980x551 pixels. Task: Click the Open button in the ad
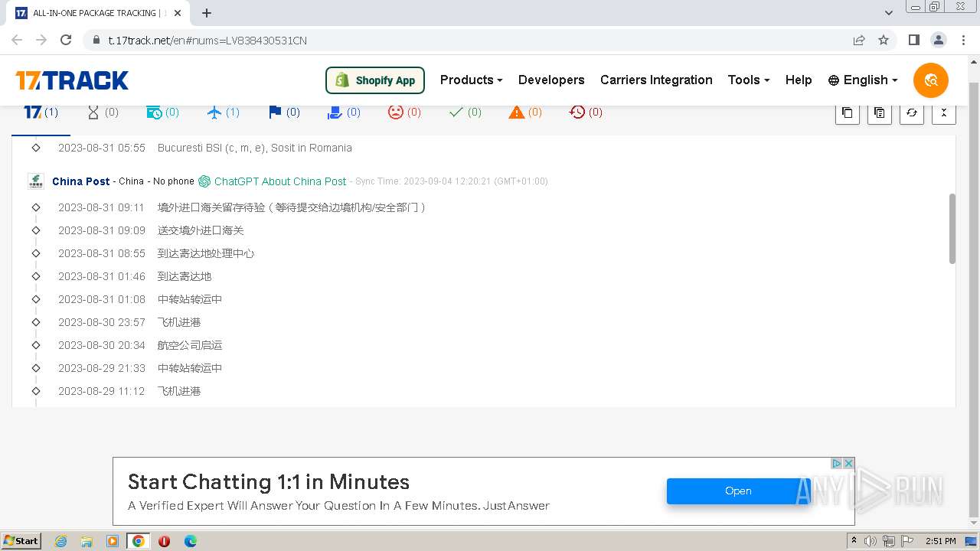tap(738, 491)
